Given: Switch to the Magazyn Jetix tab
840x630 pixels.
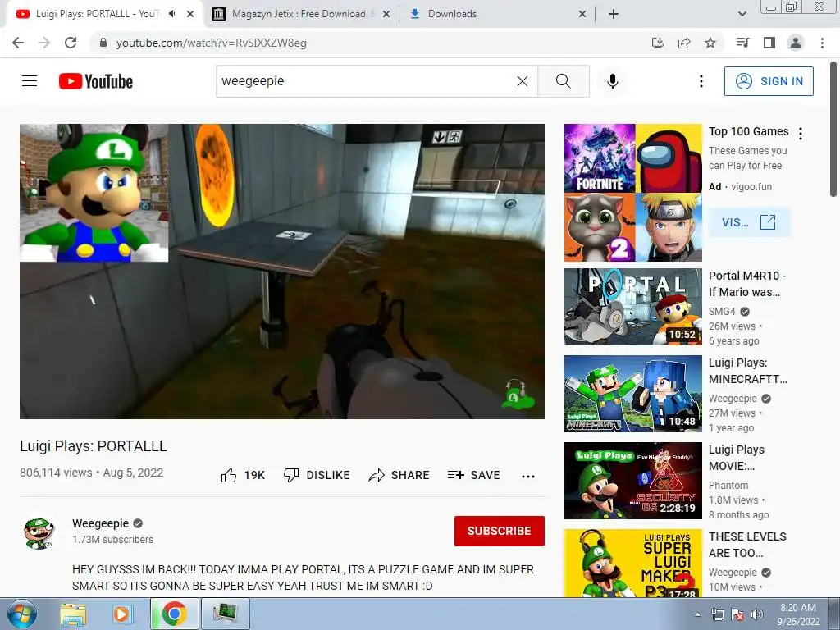Looking at the screenshot, I should point(300,14).
